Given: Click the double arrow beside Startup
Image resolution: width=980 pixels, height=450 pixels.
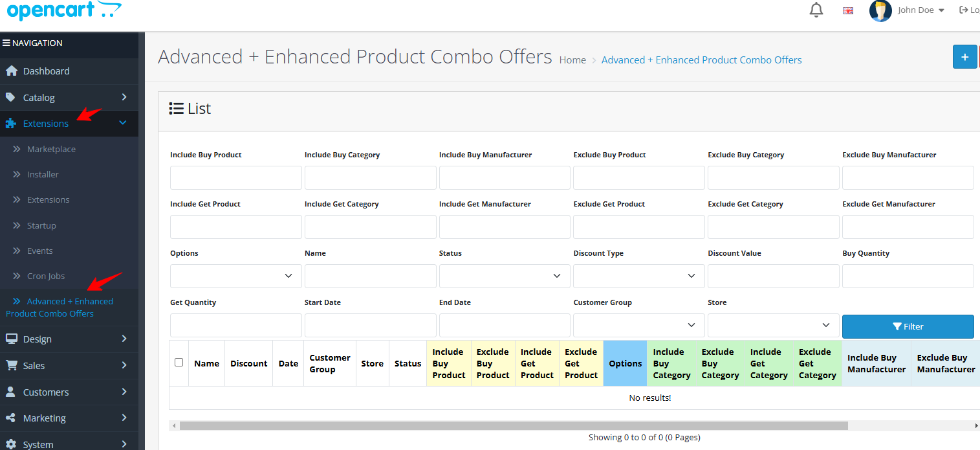Looking at the screenshot, I should [17, 225].
